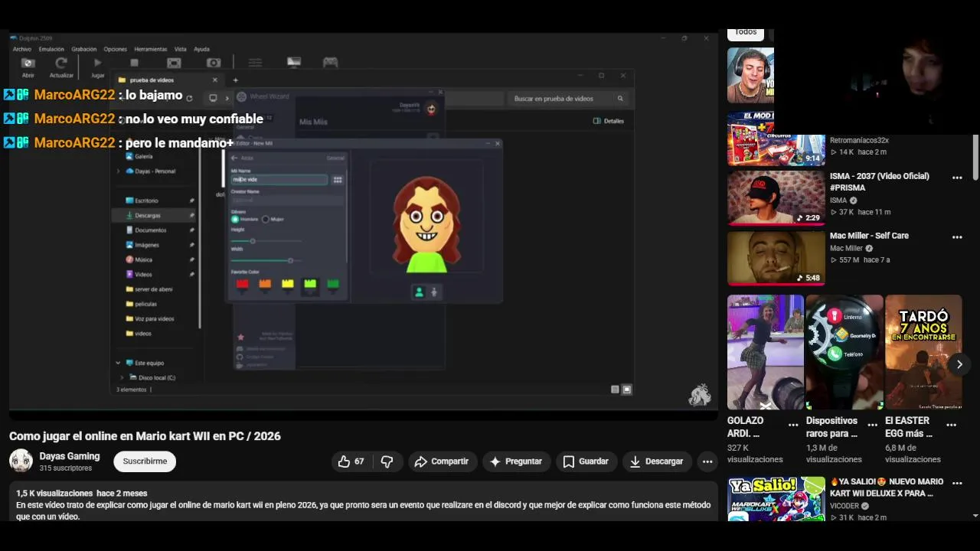Adjust the Mii Width slider handle
This screenshot has width=980, height=551.
pos(290,261)
